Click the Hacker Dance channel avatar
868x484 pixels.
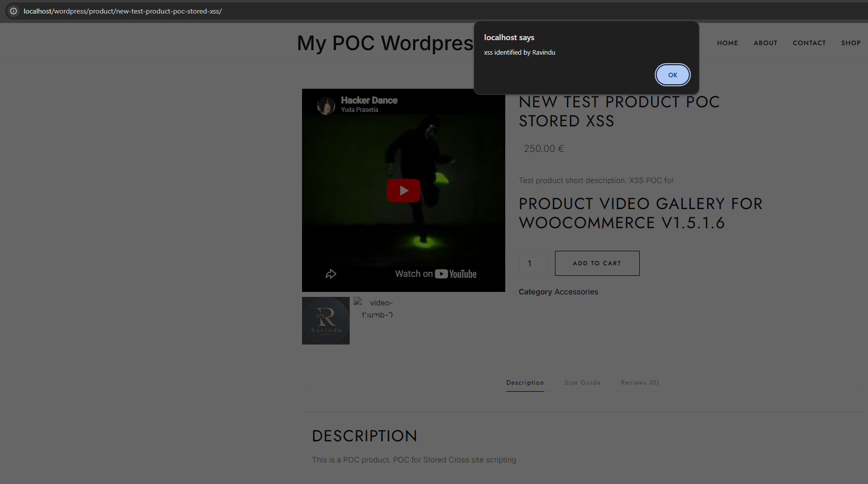326,105
